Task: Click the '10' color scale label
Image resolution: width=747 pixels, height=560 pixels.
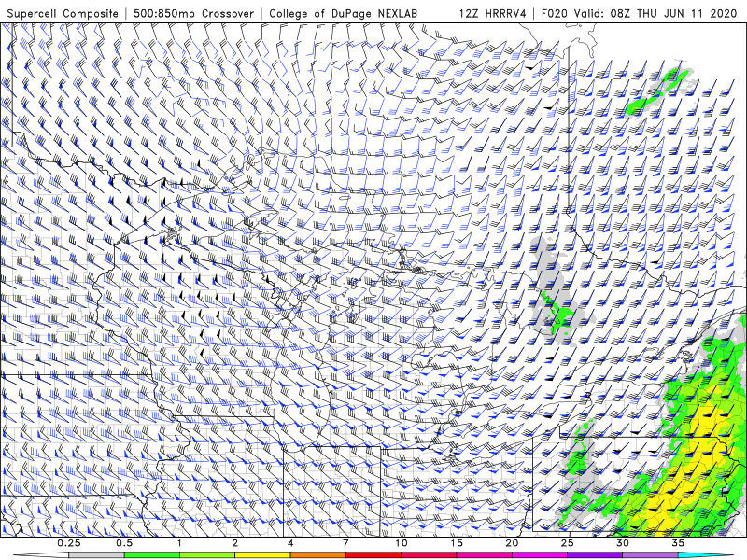Action: 402,543
